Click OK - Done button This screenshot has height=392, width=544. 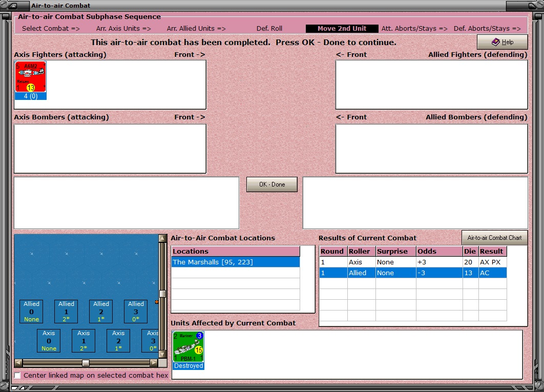tap(272, 184)
